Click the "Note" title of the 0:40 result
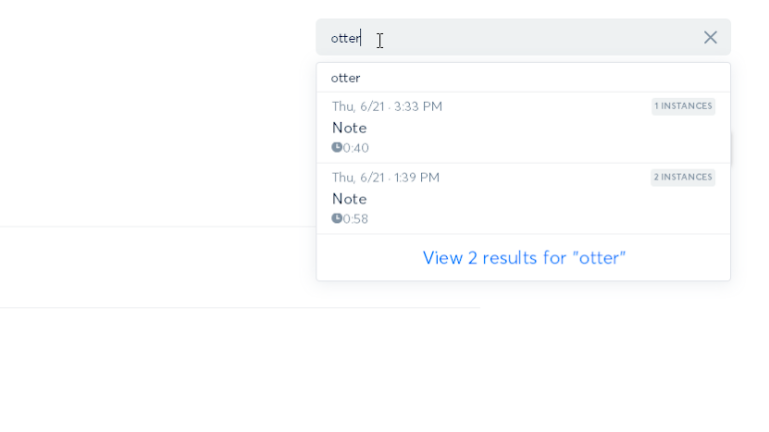Screen dimensions: 769x432 [x=349, y=128]
